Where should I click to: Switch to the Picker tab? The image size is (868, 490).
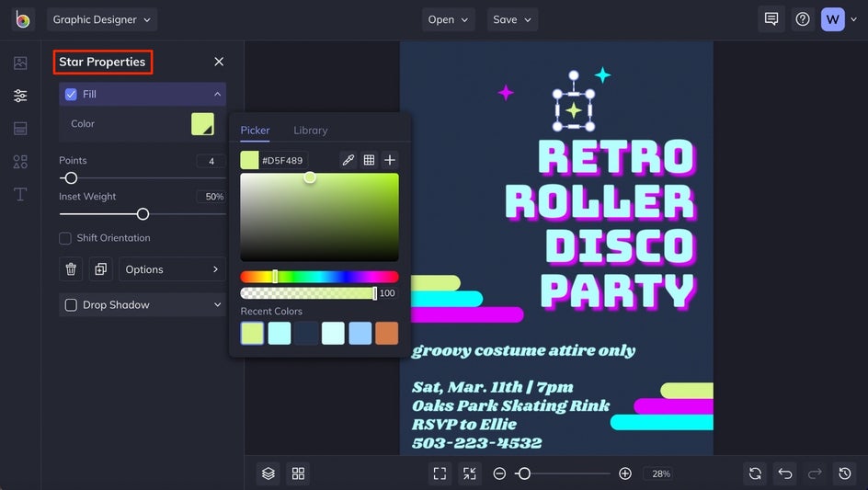255,131
